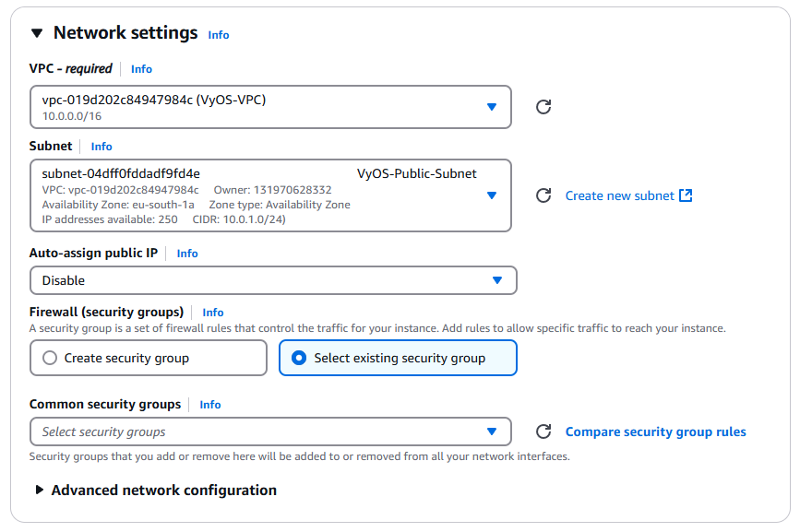Open the Common security groups Info tooltip
Screen dimensions: 800x532
[x=209, y=404]
